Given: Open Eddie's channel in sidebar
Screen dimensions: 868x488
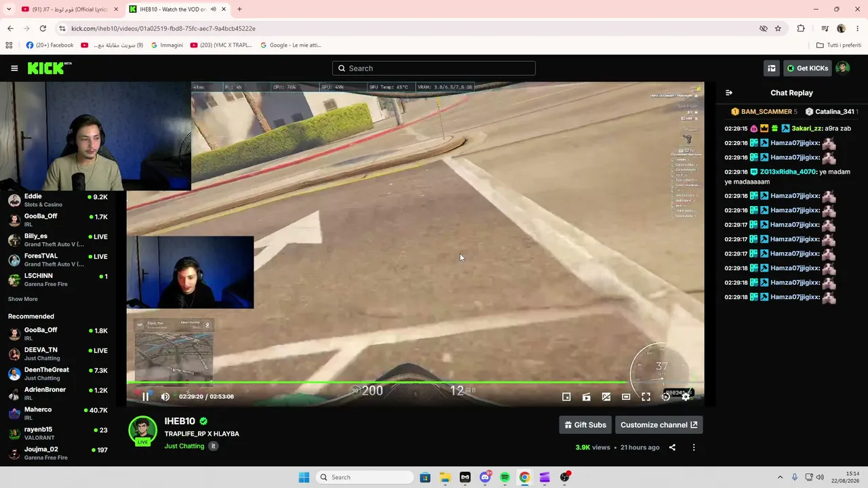Looking at the screenshot, I should click(x=60, y=200).
